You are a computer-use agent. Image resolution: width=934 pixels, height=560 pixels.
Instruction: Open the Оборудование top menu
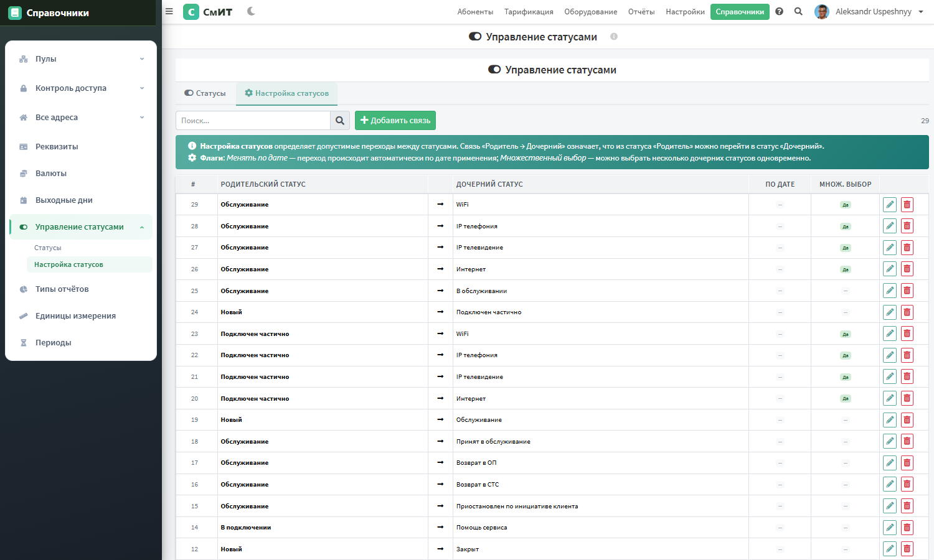[591, 12]
